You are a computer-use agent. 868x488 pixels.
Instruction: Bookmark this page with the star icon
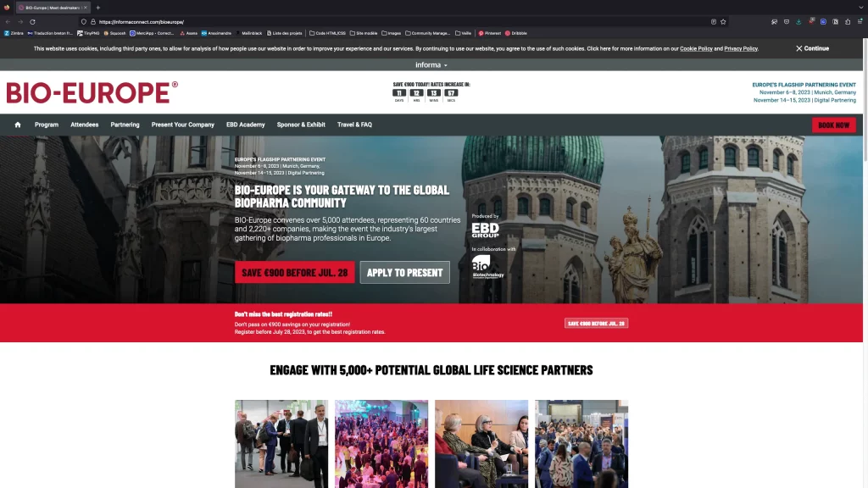pyautogui.click(x=723, y=21)
